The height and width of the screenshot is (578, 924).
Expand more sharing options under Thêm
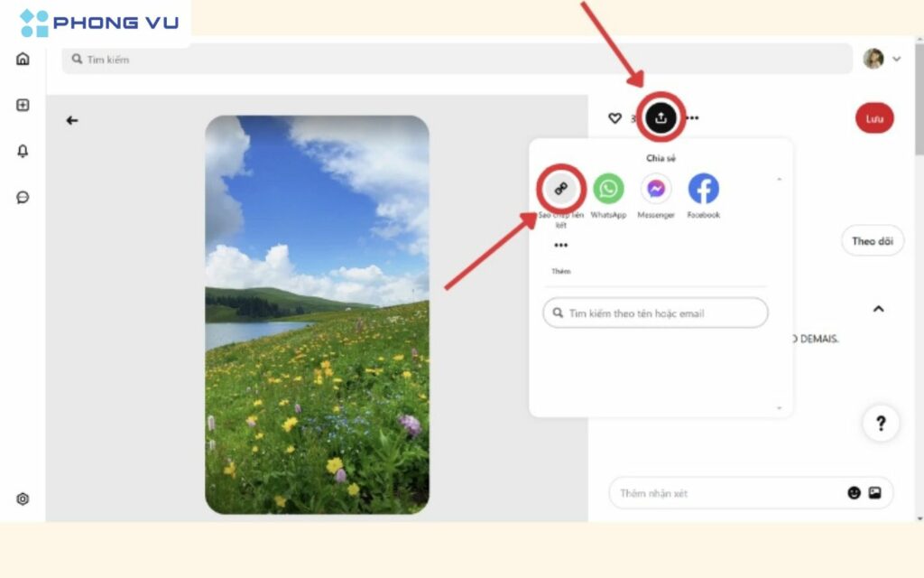point(561,244)
